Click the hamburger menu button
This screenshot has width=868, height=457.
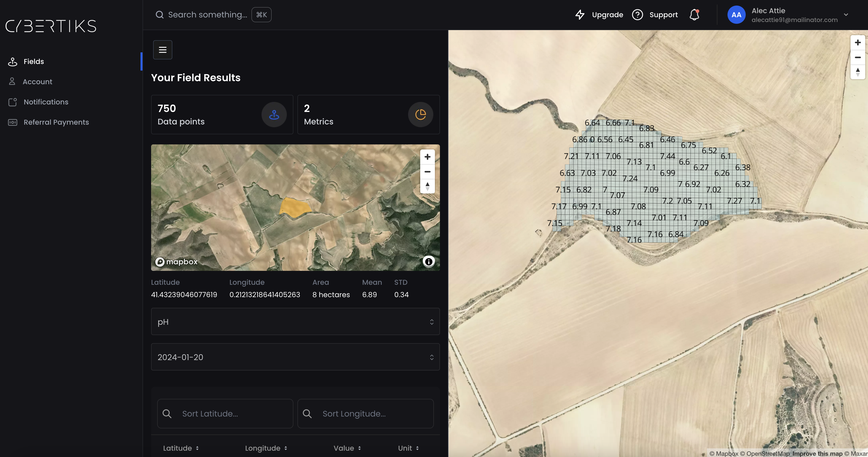coord(163,50)
